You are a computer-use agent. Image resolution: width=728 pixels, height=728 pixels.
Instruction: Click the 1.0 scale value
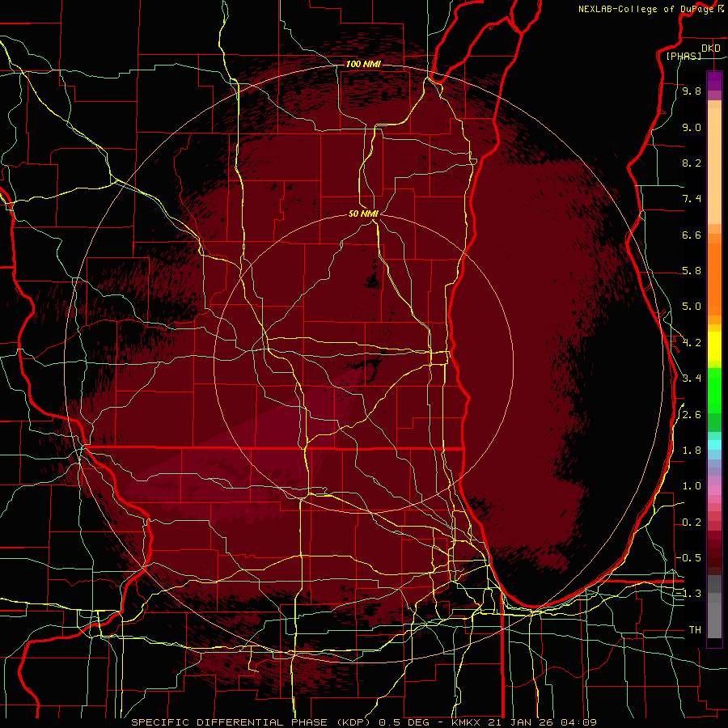(x=692, y=486)
